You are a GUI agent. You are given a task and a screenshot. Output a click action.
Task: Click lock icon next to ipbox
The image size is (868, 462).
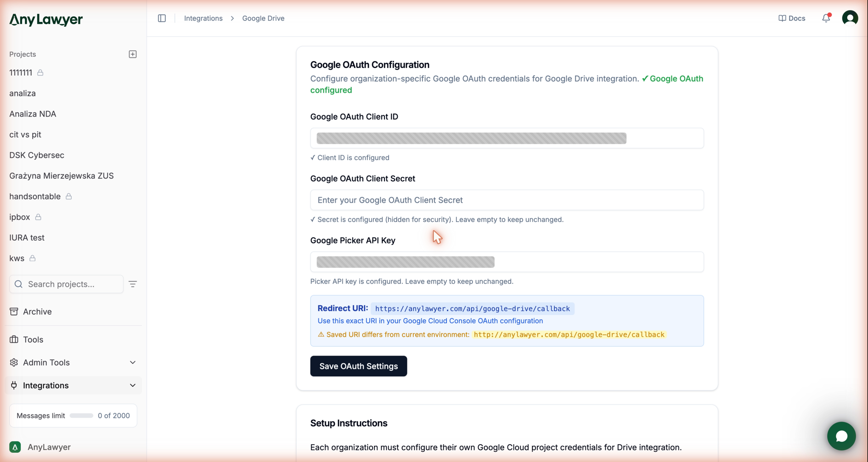point(38,217)
